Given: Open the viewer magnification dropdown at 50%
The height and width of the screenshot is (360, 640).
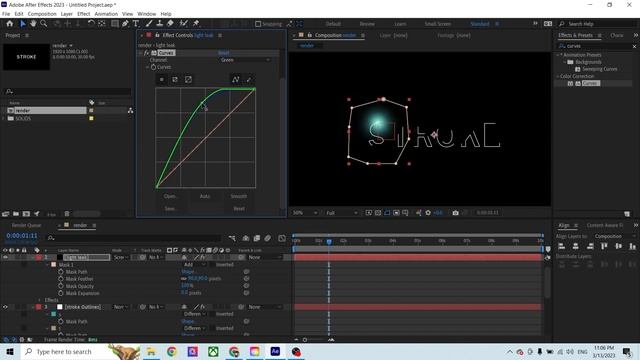Looking at the screenshot, I should tap(304, 213).
